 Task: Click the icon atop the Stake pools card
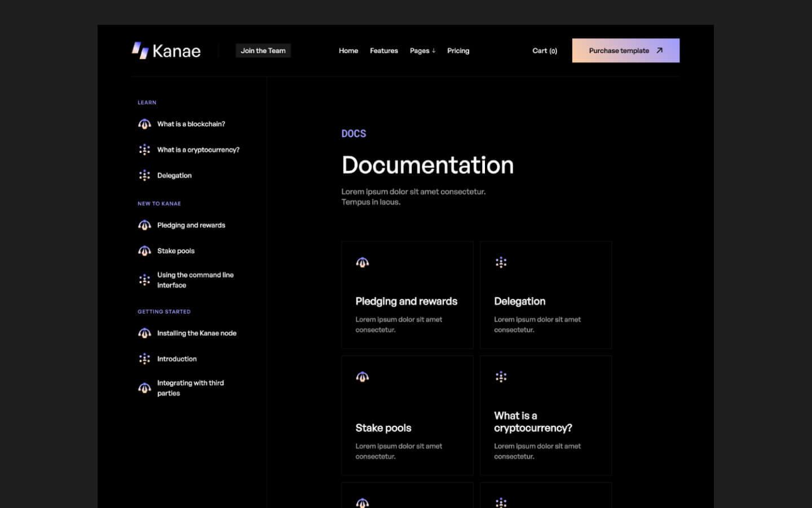pos(362,376)
